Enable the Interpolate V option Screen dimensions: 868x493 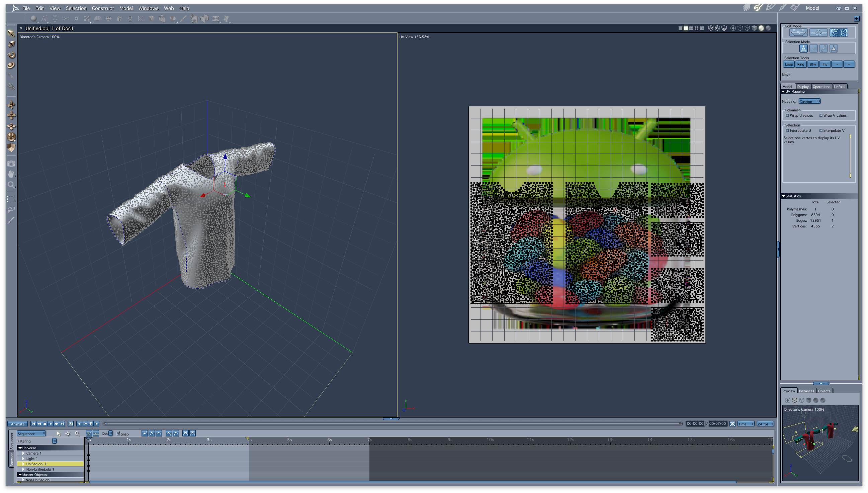(x=821, y=130)
